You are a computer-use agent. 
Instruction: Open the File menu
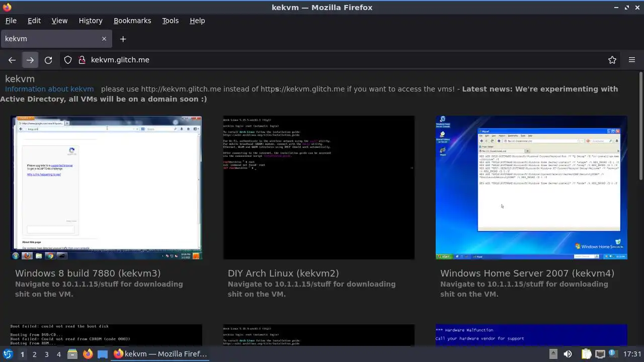tap(11, 21)
